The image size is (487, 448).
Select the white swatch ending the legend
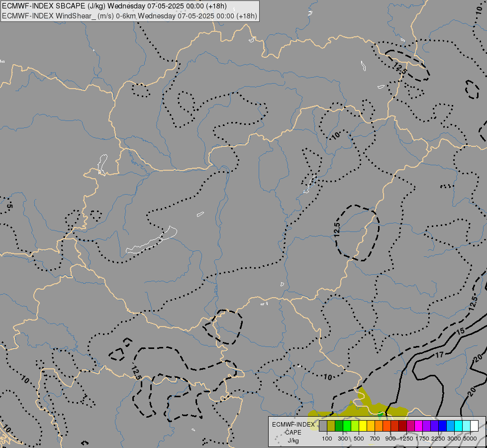point(474,426)
